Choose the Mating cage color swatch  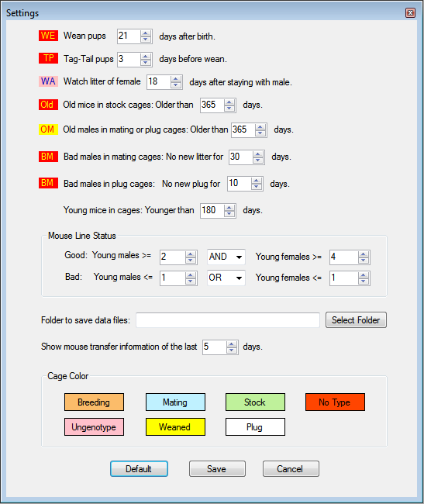pyautogui.click(x=175, y=402)
